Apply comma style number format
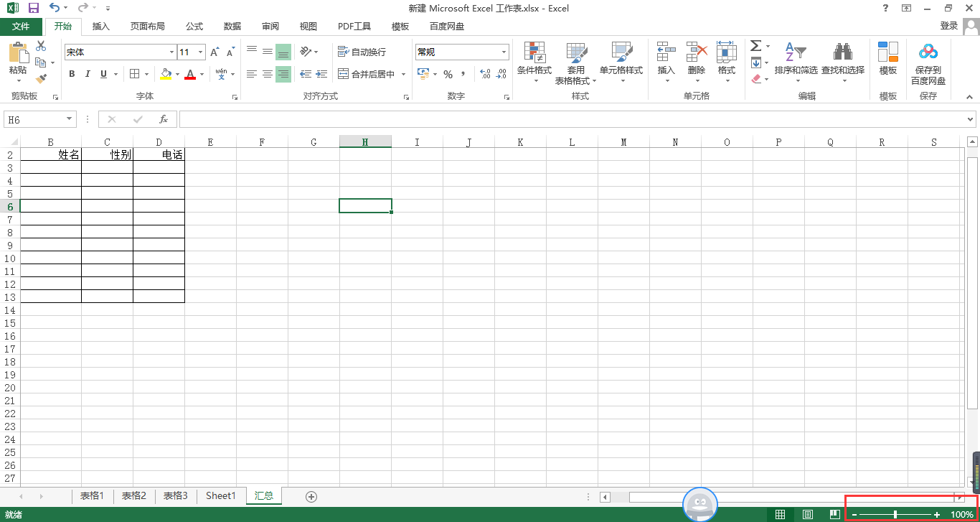The width and height of the screenshot is (980, 522). click(x=463, y=74)
